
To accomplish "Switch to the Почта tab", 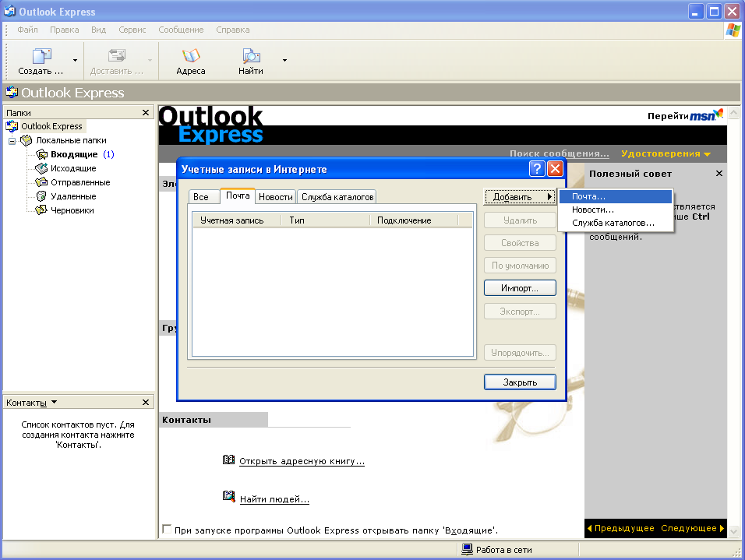I will [238, 195].
